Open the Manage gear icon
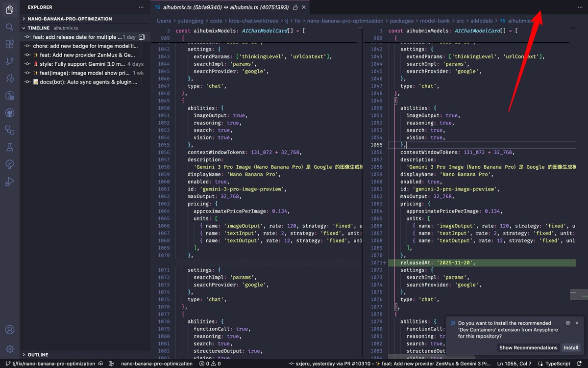 point(9,349)
